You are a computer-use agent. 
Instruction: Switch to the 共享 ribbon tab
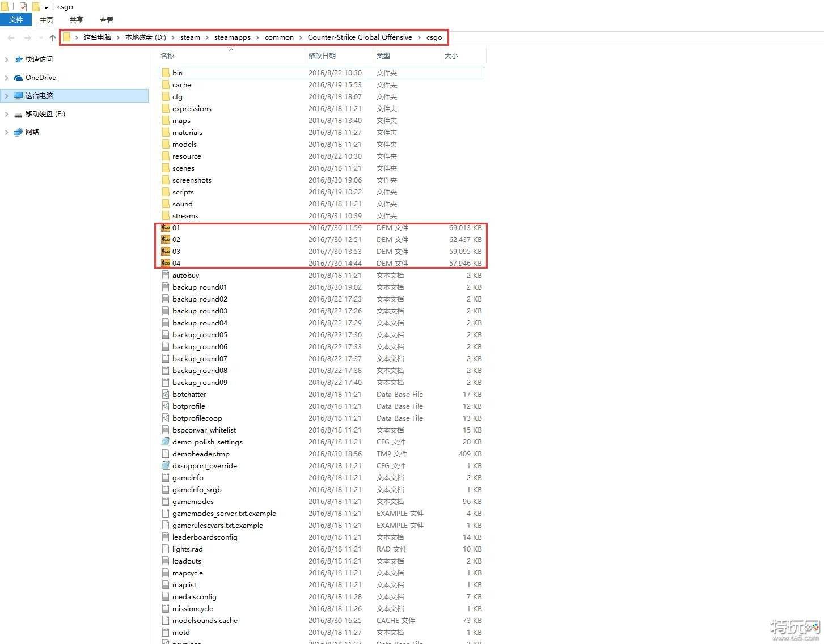[x=77, y=20]
